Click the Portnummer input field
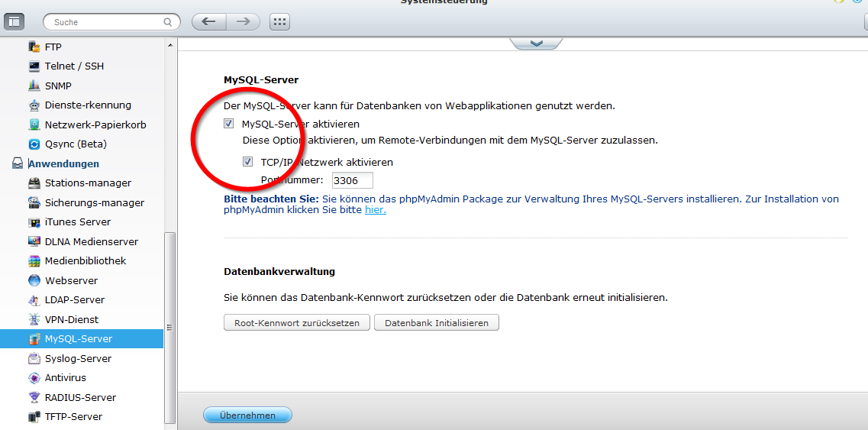This screenshot has height=430, width=868. 352,181
